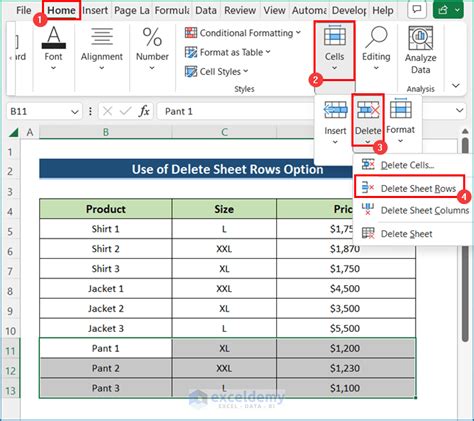
Task: Choose Delete Sheet from menu
Action: (407, 234)
